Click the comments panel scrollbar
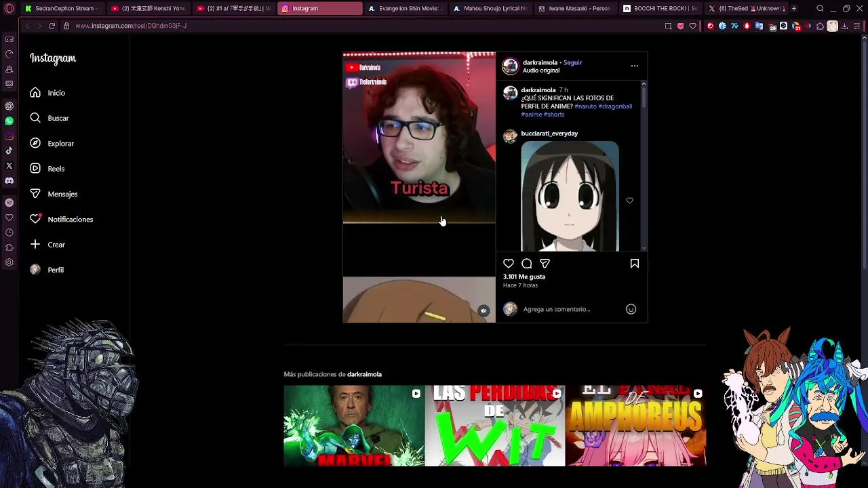 tap(644, 96)
